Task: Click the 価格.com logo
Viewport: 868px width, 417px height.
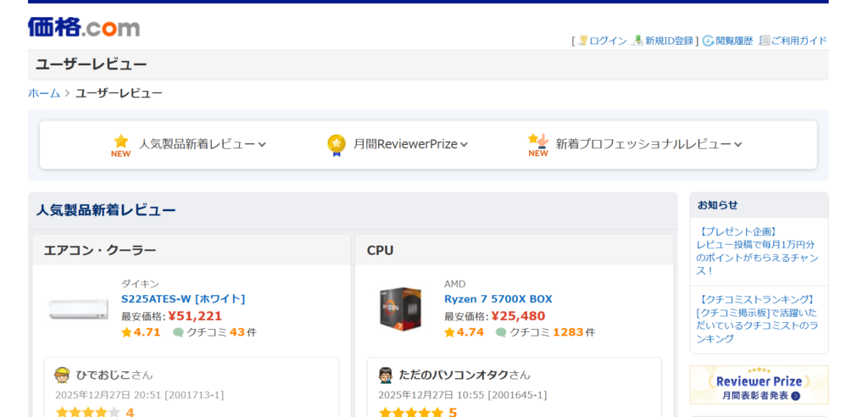Action: (84, 27)
